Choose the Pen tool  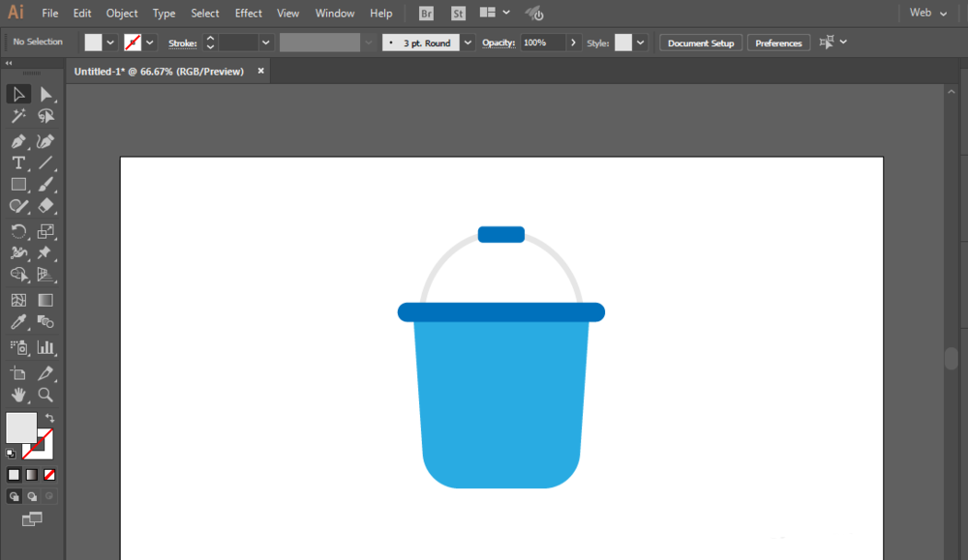coord(18,141)
